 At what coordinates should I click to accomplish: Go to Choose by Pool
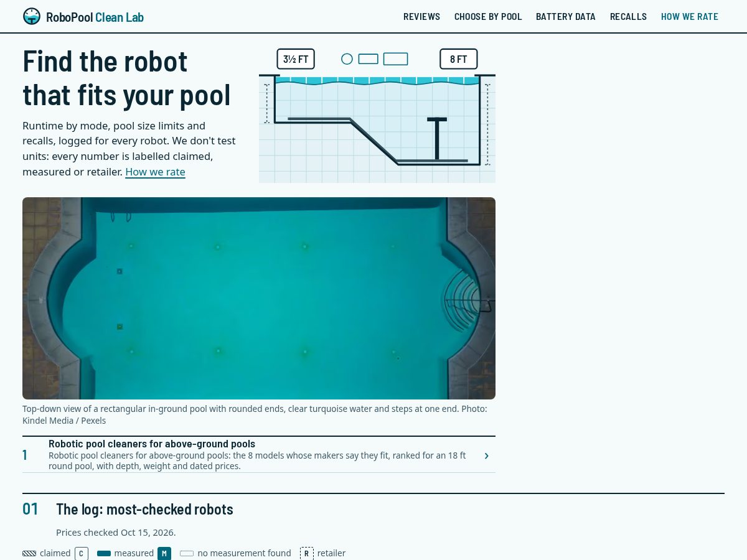[x=488, y=17]
